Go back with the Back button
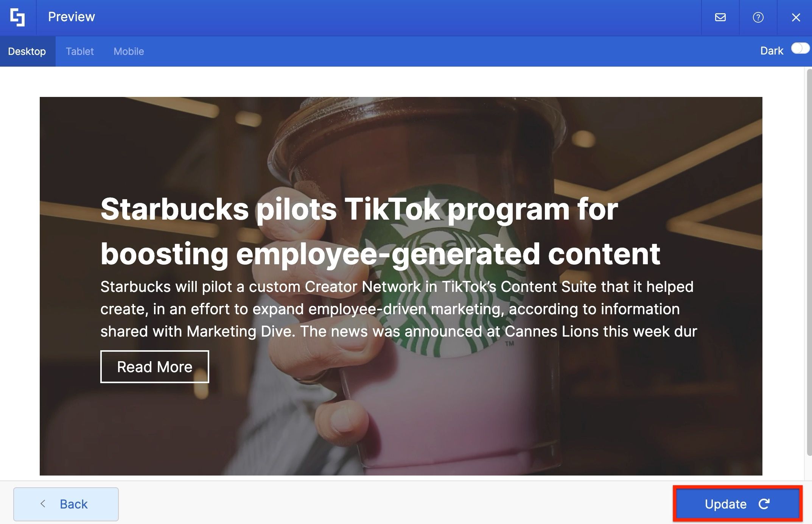This screenshot has width=812, height=524. tap(66, 504)
